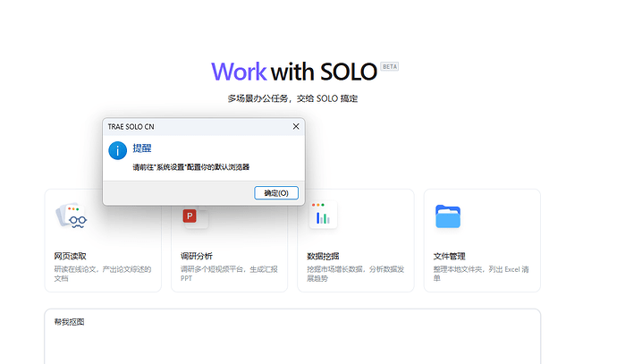Click the TRAE SOLO CN dialog title
Image resolution: width=617 pixels, height=364 pixels.
click(x=131, y=127)
